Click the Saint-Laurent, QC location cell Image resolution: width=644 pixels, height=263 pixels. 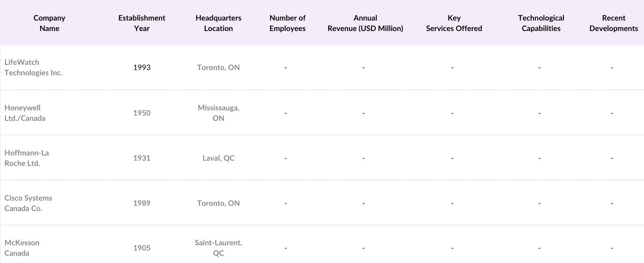(x=218, y=248)
